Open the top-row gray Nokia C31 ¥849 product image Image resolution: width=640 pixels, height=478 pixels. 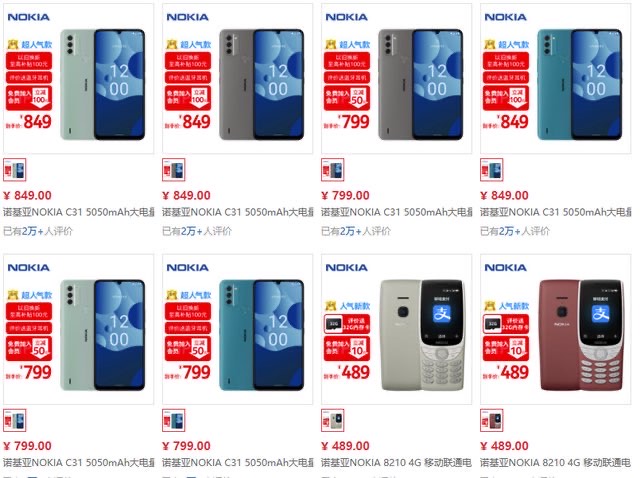tap(238, 78)
